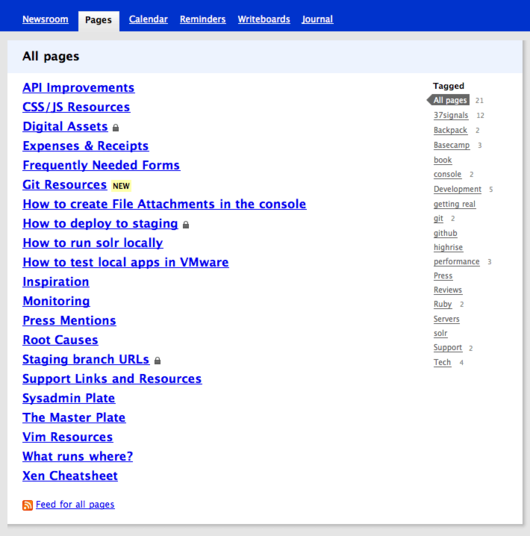Click Feed for all pages link

(x=75, y=505)
